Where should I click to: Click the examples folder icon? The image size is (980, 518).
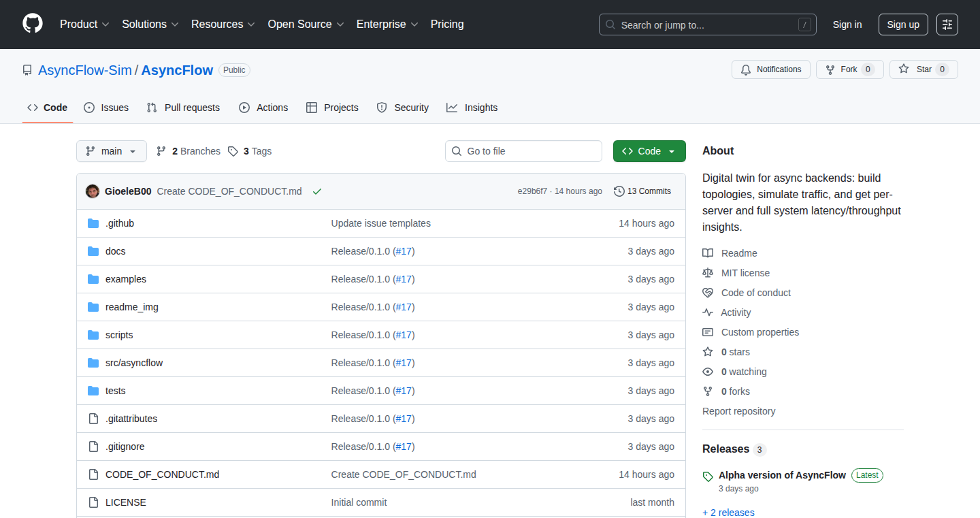pyautogui.click(x=93, y=279)
